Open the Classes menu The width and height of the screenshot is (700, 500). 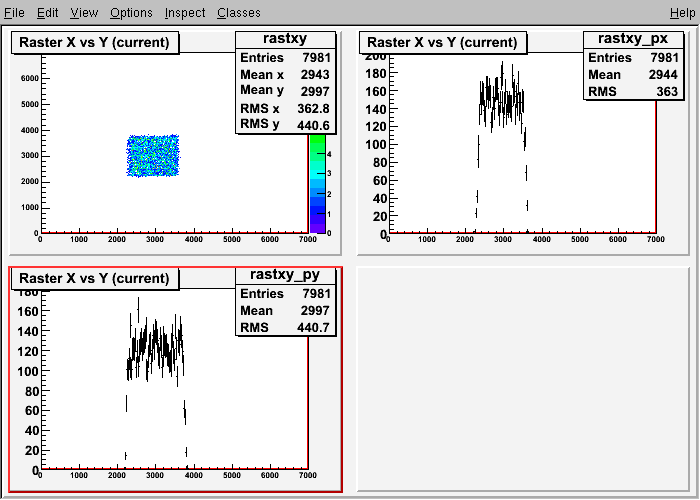click(239, 13)
